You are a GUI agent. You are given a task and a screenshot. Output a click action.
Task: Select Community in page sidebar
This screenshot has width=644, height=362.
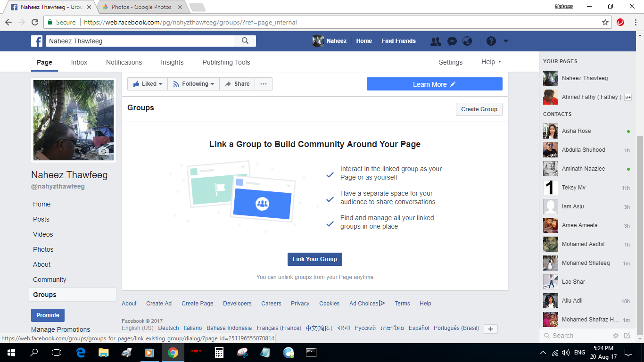click(50, 280)
